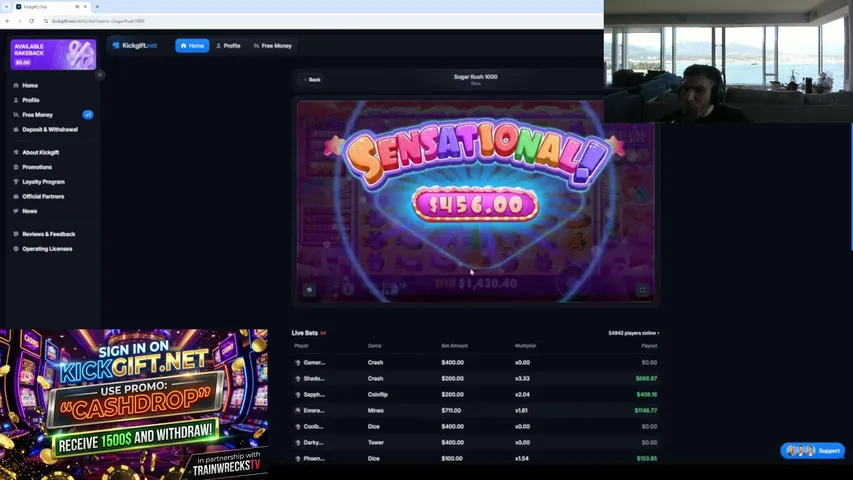Image resolution: width=853 pixels, height=480 pixels.
Task: Click the Coinflip game cell
Action: [x=378, y=395]
